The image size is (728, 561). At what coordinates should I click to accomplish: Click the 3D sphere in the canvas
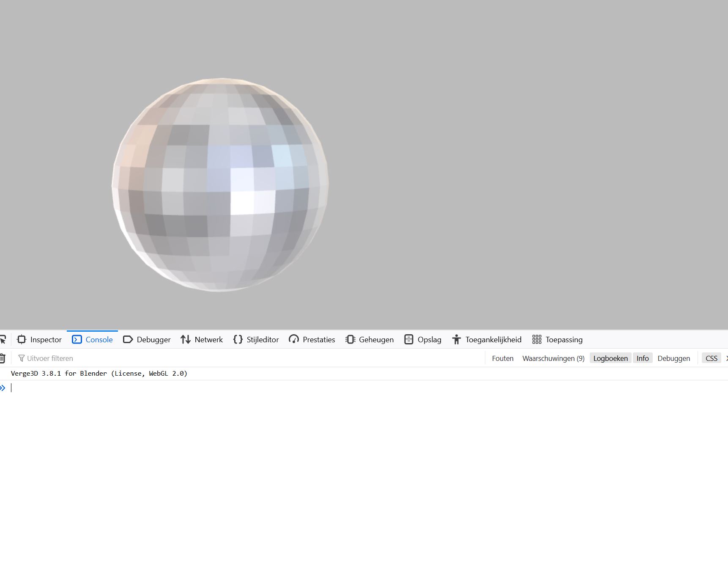(x=220, y=185)
